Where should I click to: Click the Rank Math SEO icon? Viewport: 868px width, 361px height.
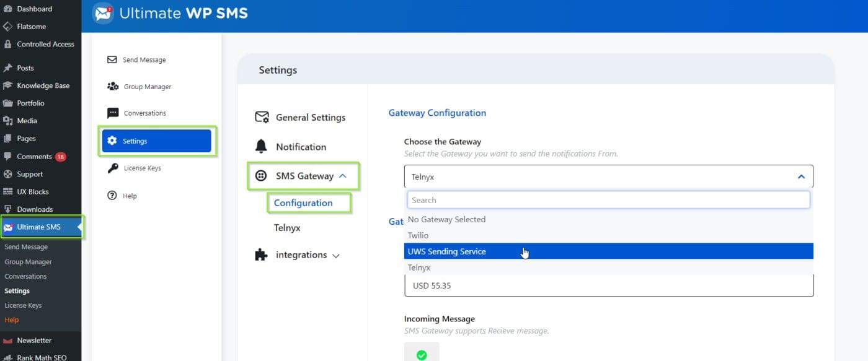pyautogui.click(x=7, y=357)
